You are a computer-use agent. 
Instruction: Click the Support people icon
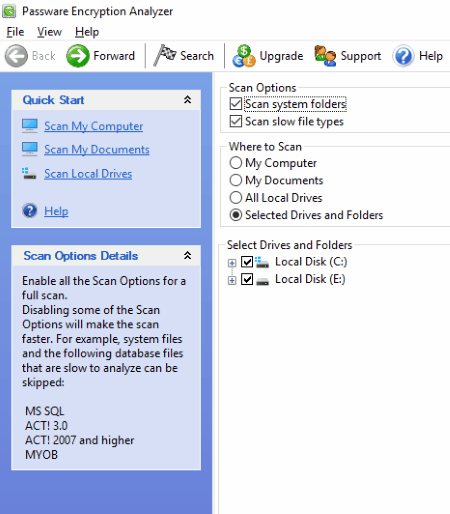pos(325,56)
